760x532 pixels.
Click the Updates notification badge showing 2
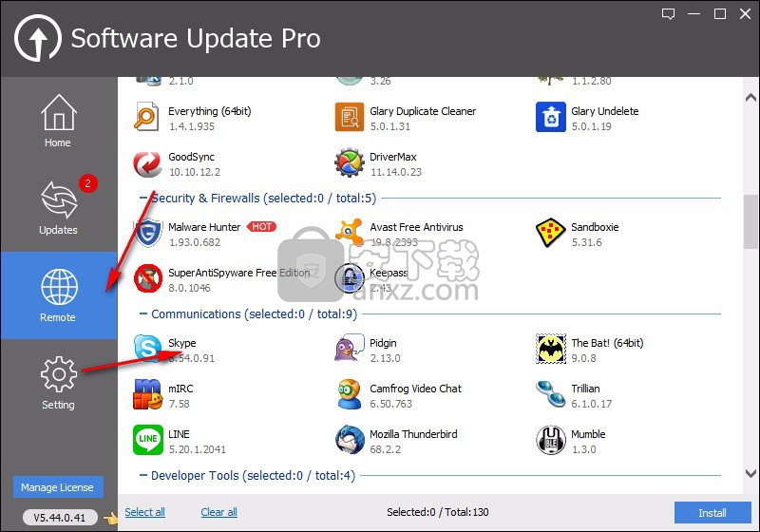pos(87,183)
